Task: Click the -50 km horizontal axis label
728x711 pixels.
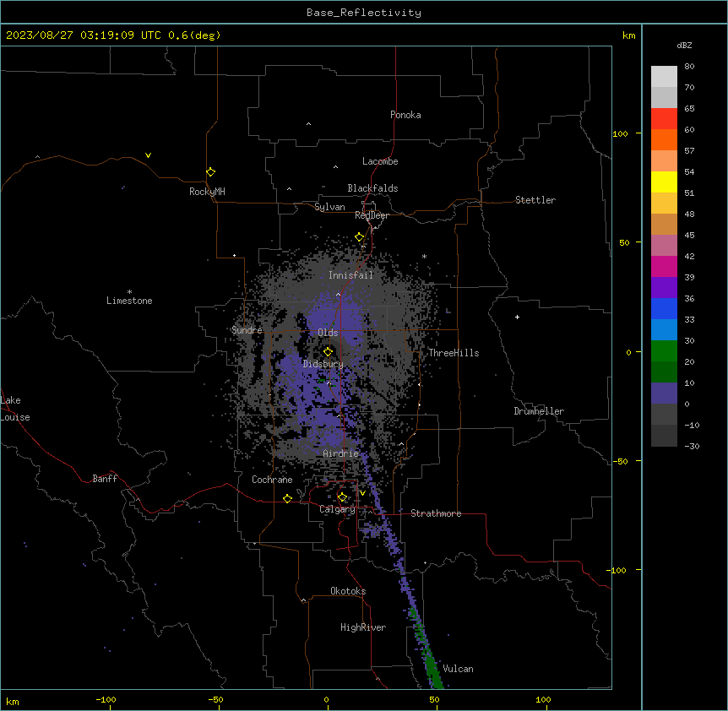Action: (x=215, y=699)
